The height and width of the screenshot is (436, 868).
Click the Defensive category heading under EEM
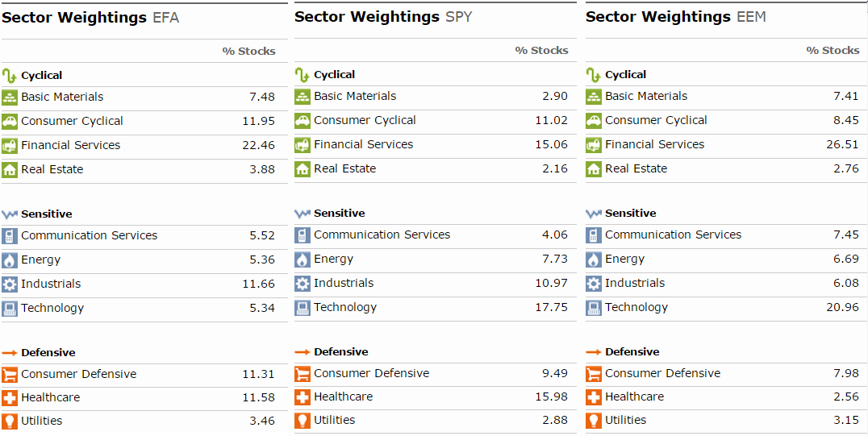[632, 352]
